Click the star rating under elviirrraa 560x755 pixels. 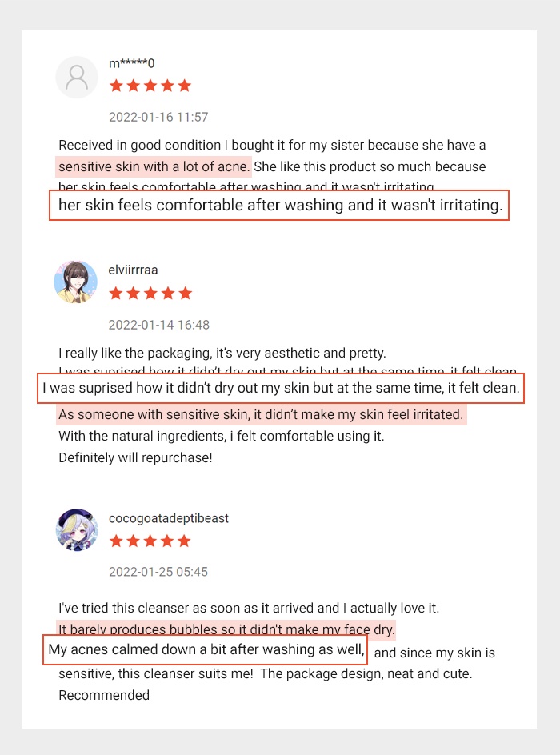[150, 294]
